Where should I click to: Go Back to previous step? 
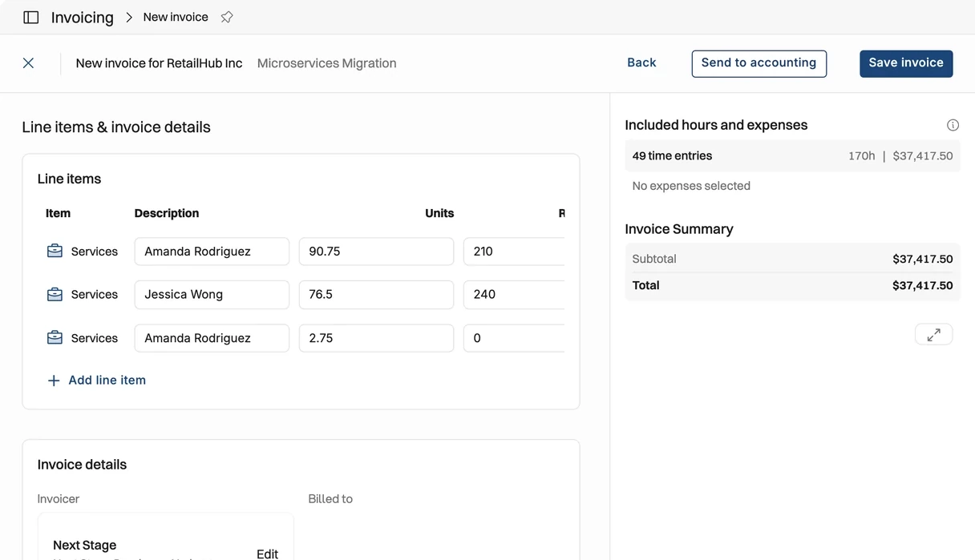click(641, 62)
